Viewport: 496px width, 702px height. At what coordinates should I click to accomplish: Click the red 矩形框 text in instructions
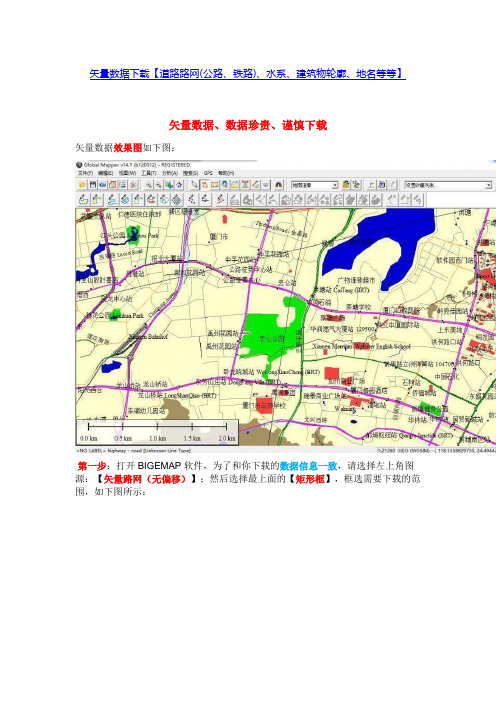(310, 479)
